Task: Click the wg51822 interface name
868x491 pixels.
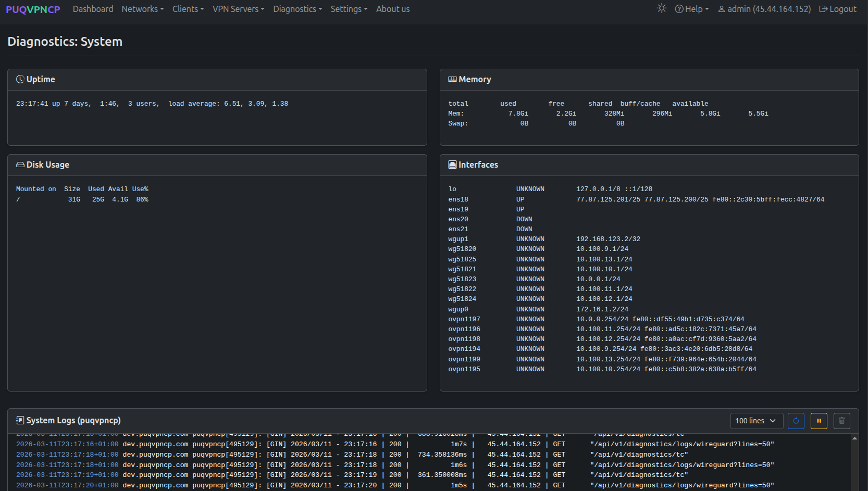Action: (462, 289)
